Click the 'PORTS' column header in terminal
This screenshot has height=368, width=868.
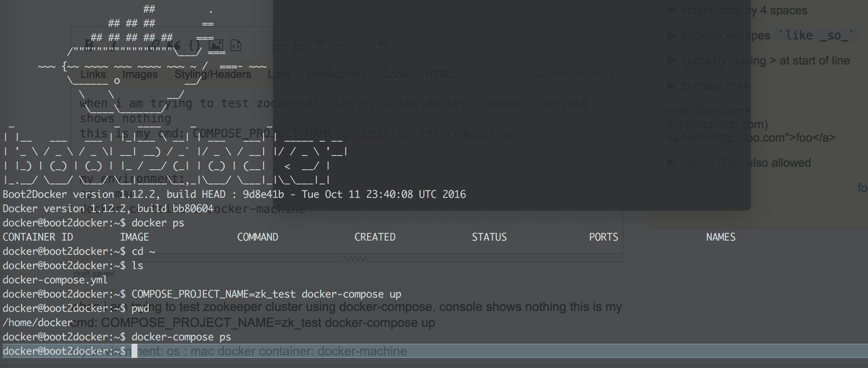tap(604, 237)
